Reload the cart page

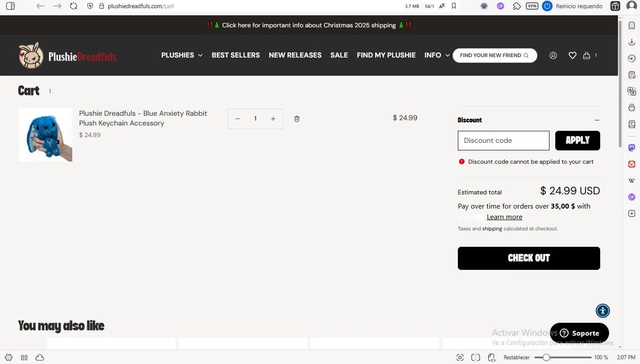(x=73, y=6)
